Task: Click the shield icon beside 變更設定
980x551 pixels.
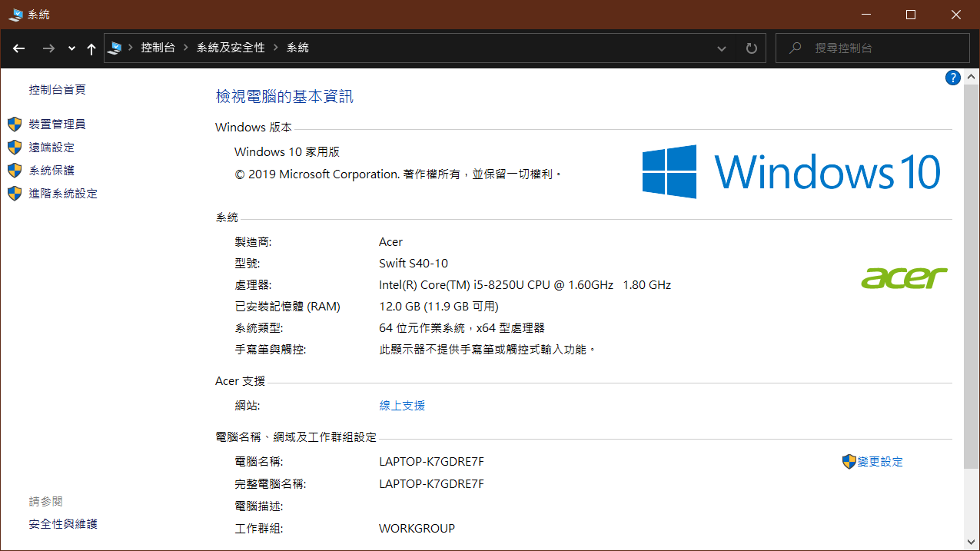Action: (x=849, y=462)
